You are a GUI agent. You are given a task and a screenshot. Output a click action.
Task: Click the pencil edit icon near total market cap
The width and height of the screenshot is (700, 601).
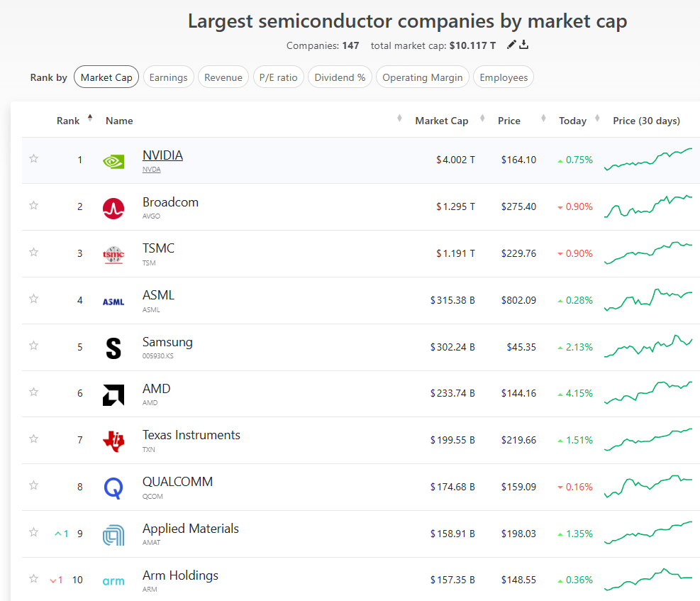coord(512,45)
